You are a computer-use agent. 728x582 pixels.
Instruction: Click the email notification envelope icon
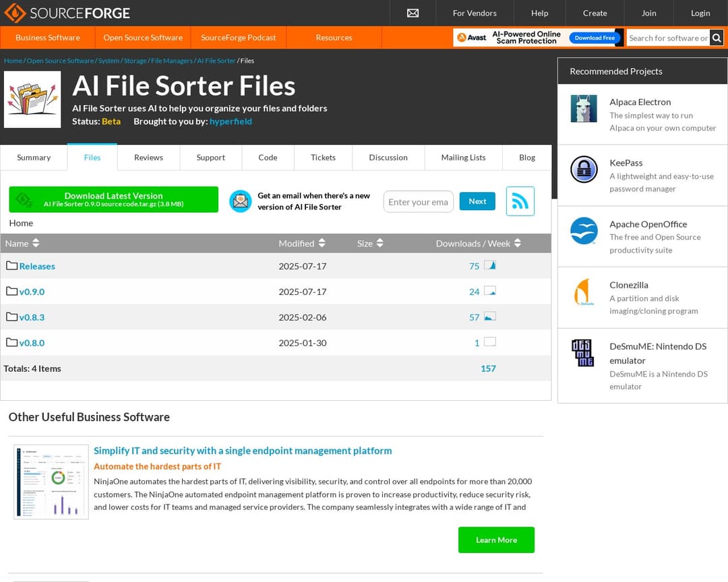[241, 201]
